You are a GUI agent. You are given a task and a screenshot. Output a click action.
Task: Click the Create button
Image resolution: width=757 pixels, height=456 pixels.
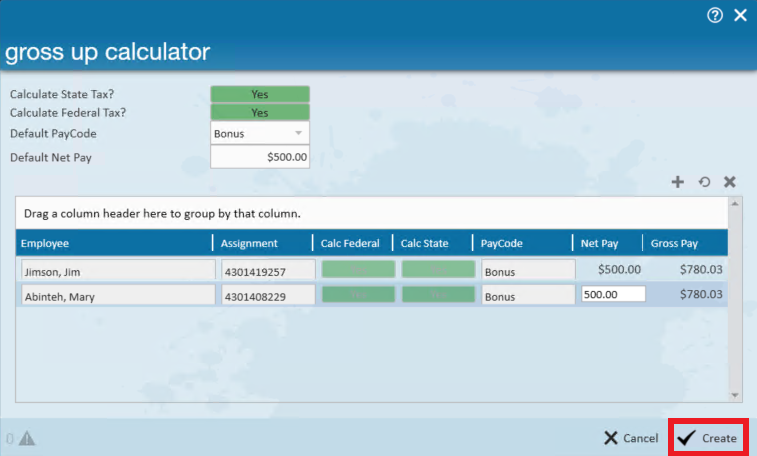pos(708,438)
